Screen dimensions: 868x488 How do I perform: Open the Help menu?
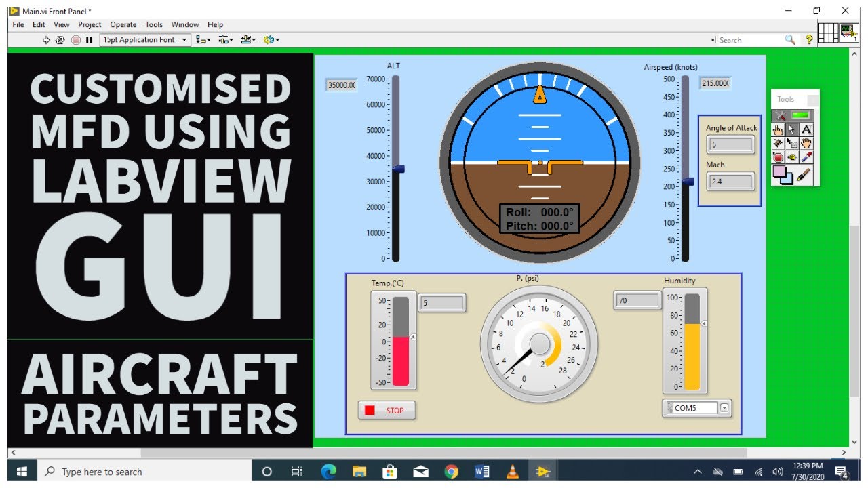point(215,24)
